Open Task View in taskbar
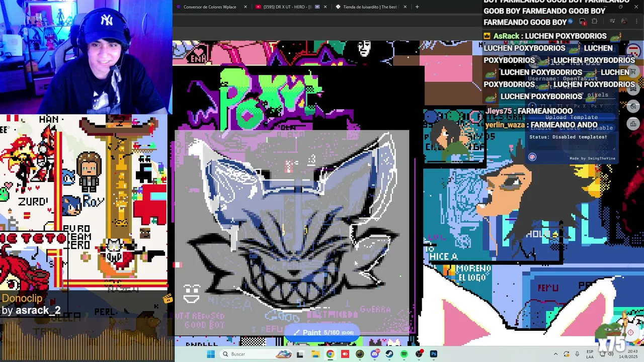This screenshot has height=362, width=644. (x=300, y=354)
